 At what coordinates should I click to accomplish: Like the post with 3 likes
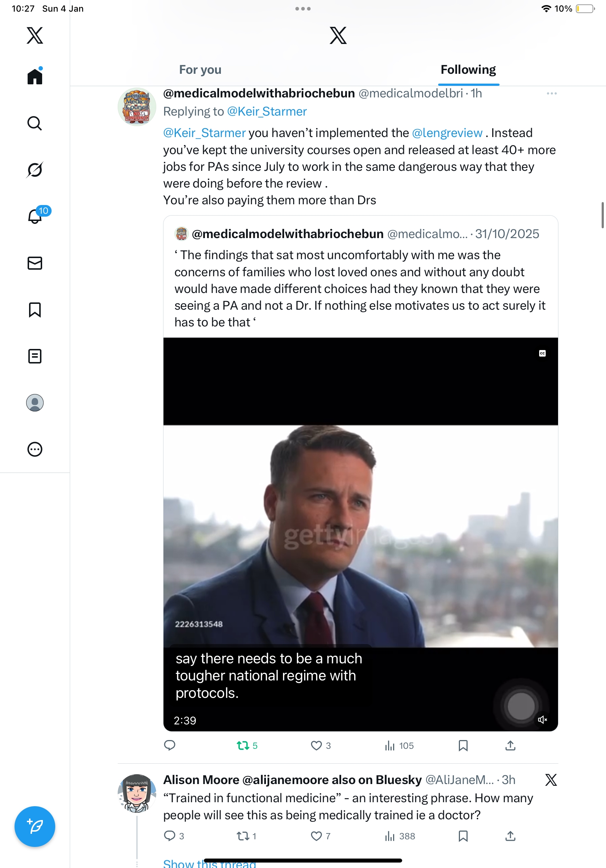(x=316, y=746)
